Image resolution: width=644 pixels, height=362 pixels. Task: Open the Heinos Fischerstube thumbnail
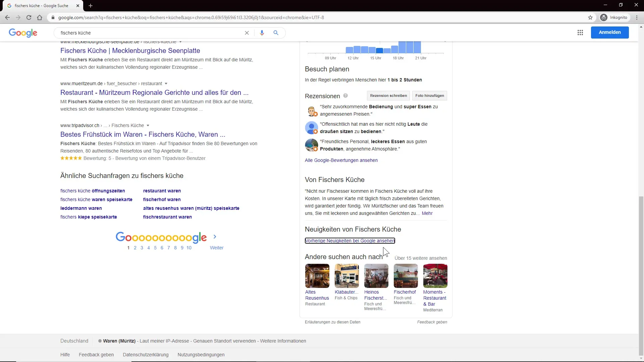click(x=376, y=276)
